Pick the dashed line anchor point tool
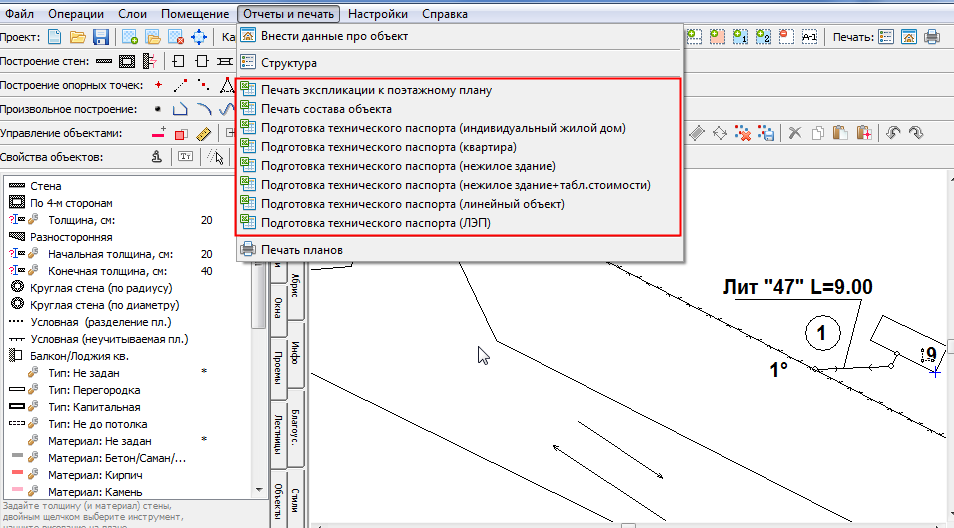Image resolution: width=954 pixels, height=528 pixels. tap(181, 85)
